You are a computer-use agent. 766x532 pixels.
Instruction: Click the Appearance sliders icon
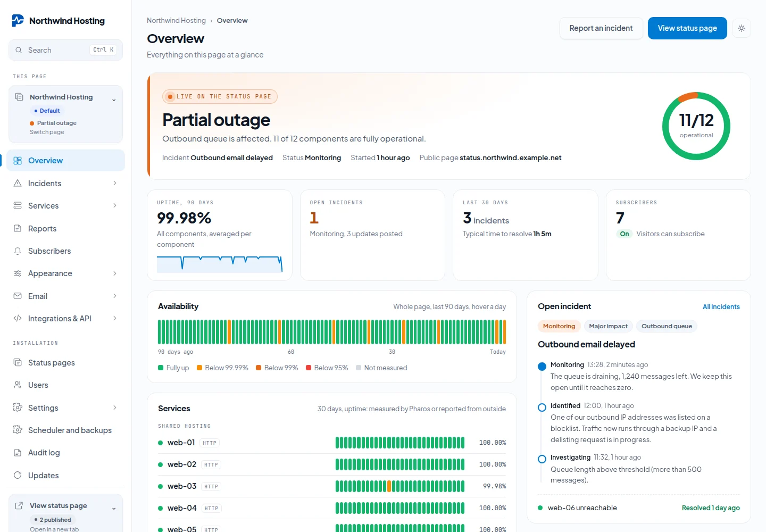coord(18,273)
